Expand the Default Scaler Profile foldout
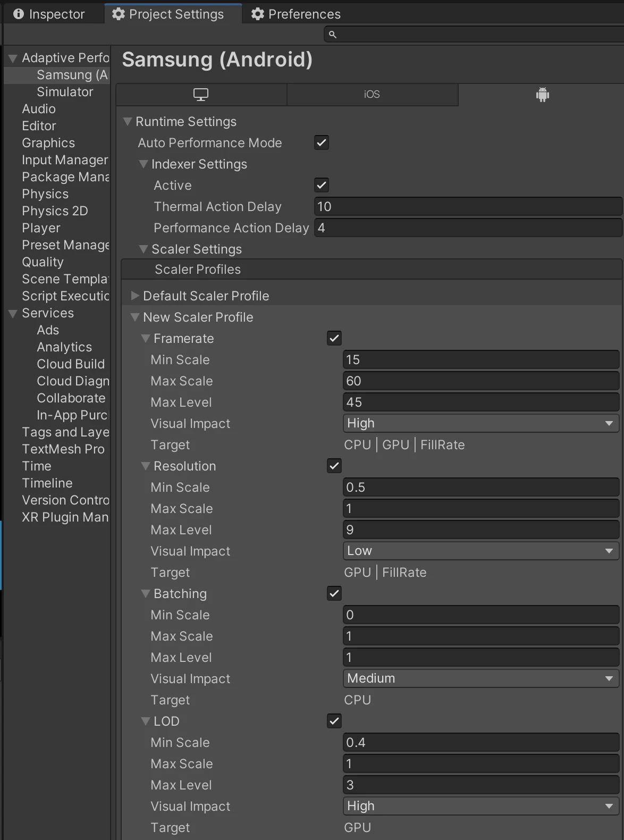The width and height of the screenshot is (624, 840). pos(135,296)
